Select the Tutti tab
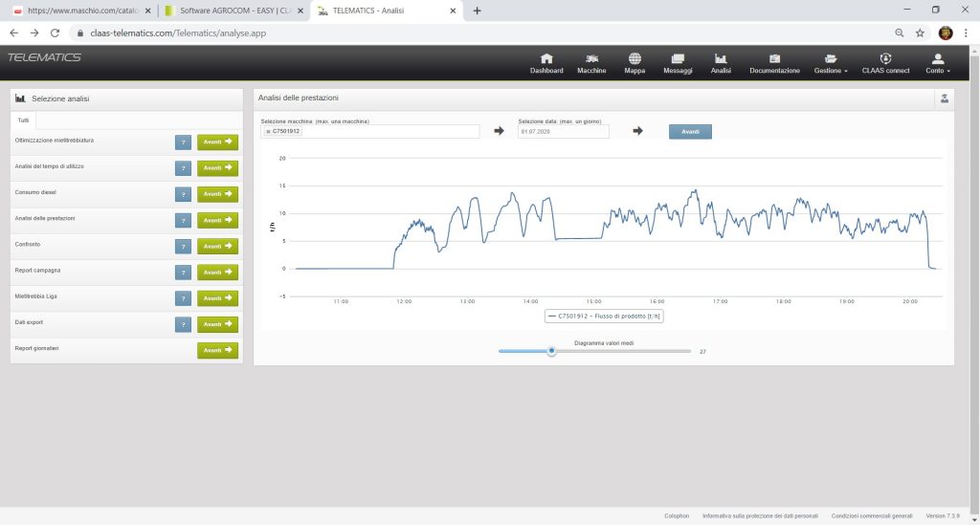Image resolution: width=980 pixels, height=525 pixels. click(x=23, y=120)
